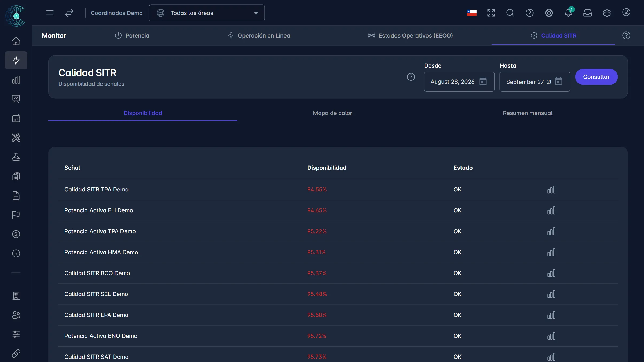Switch to Mapa de calor tab

[x=332, y=113]
